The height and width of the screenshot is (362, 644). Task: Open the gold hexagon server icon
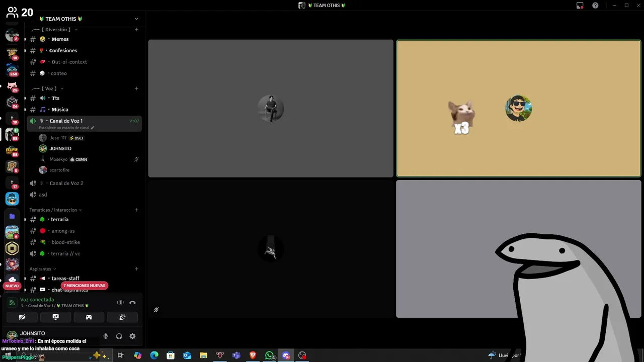(12, 248)
